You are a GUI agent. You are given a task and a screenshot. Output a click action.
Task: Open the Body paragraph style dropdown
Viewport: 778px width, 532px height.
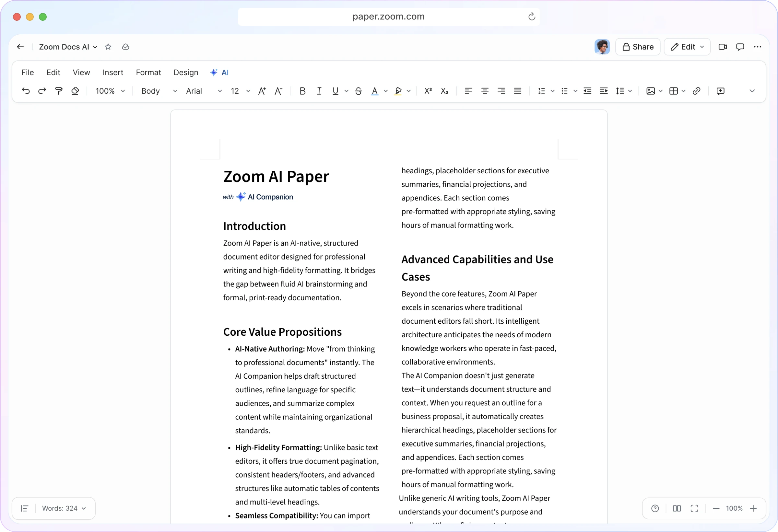pyautogui.click(x=159, y=91)
